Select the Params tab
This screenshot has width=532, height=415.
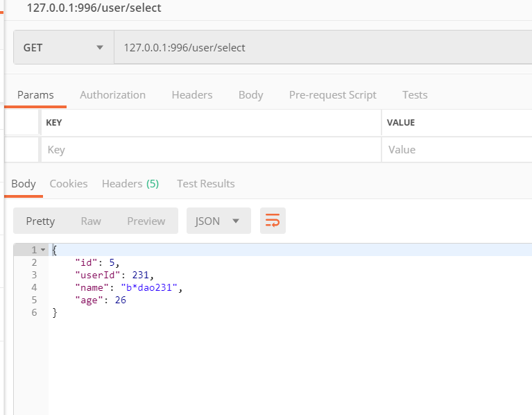coord(35,95)
